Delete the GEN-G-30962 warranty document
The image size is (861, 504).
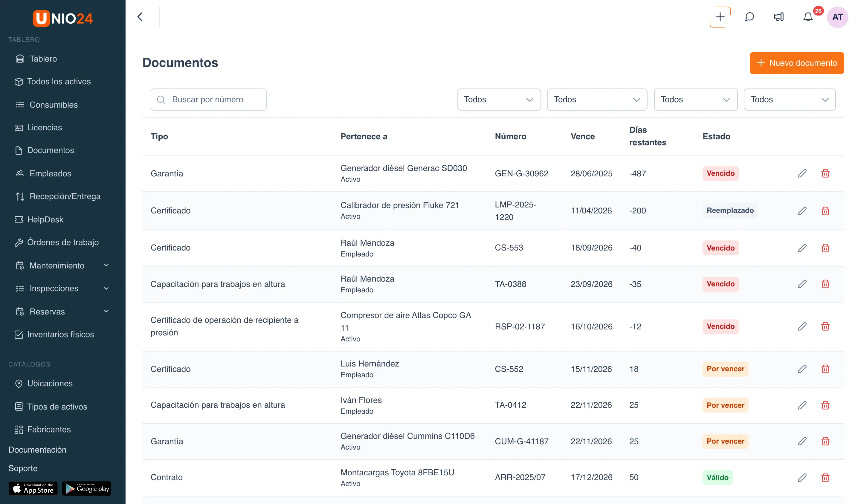tap(825, 174)
